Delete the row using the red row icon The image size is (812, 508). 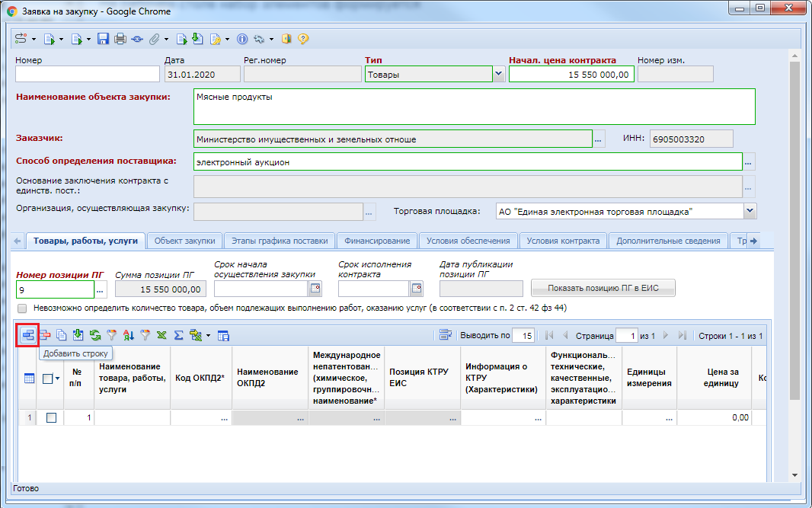tap(45, 336)
